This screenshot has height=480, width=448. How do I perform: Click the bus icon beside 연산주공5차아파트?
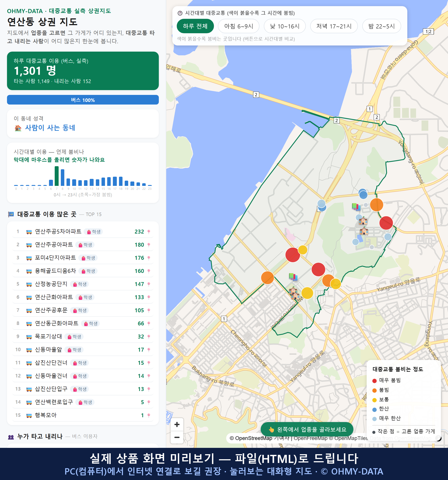[x=29, y=232]
